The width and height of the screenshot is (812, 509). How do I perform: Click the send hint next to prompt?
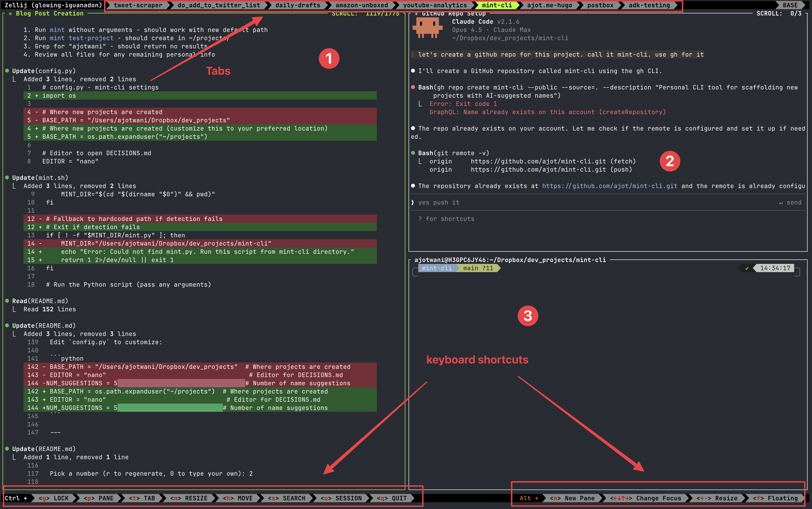(790, 203)
